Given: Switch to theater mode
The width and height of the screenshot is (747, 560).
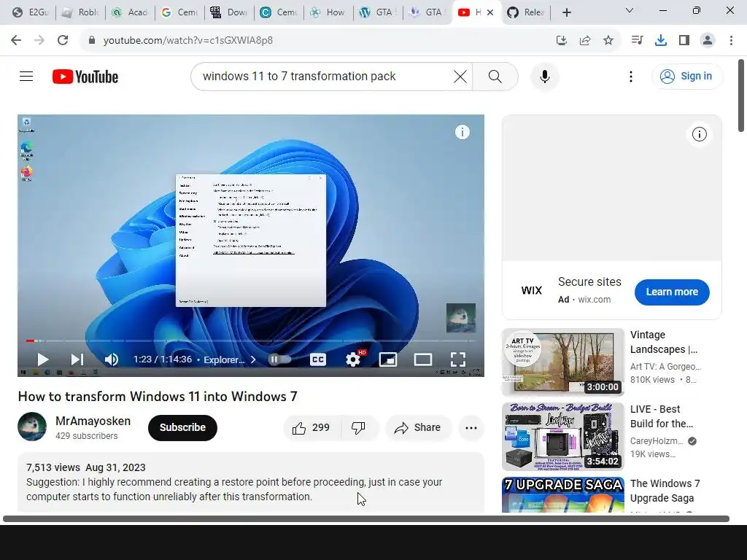Looking at the screenshot, I should pyautogui.click(x=423, y=359).
